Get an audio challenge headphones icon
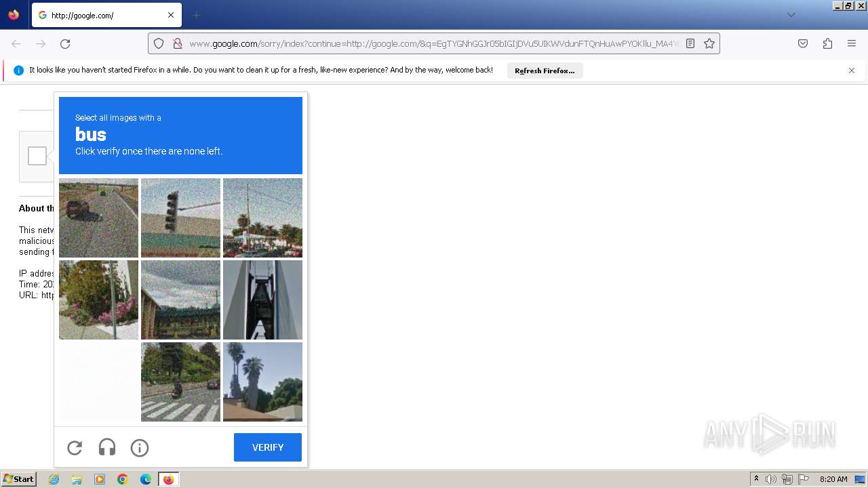Image resolution: width=868 pixels, height=488 pixels. pyautogui.click(x=107, y=447)
